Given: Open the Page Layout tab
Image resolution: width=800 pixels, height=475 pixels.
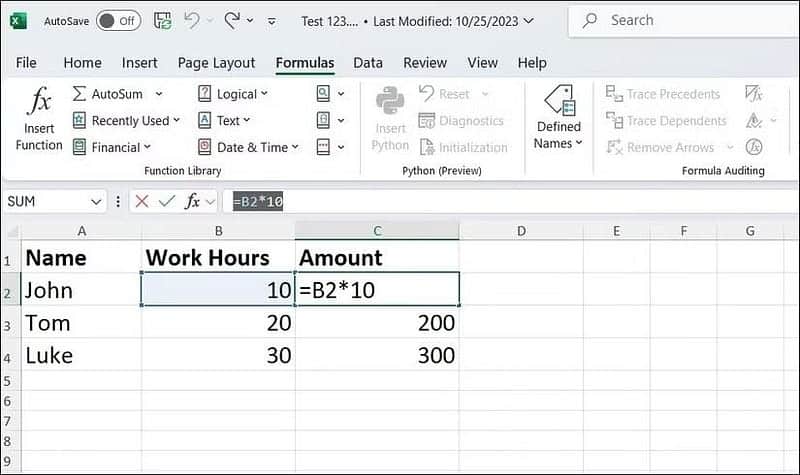Looking at the screenshot, I should [x=216, y=63].
